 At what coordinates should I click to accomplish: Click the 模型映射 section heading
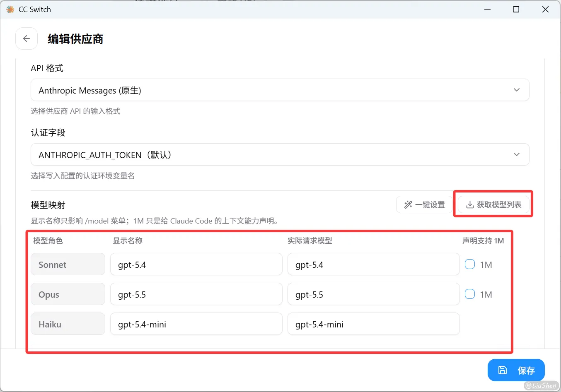coord(48,205)
